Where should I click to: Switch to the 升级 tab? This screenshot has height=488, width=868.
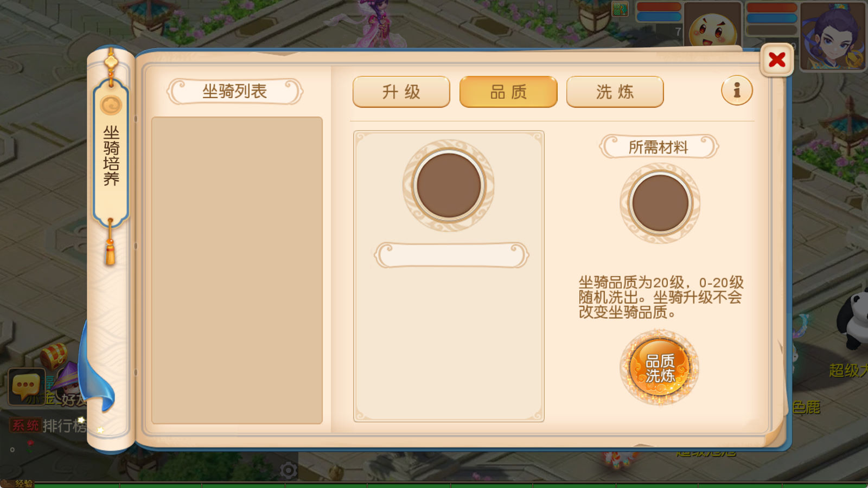point(401,92)
